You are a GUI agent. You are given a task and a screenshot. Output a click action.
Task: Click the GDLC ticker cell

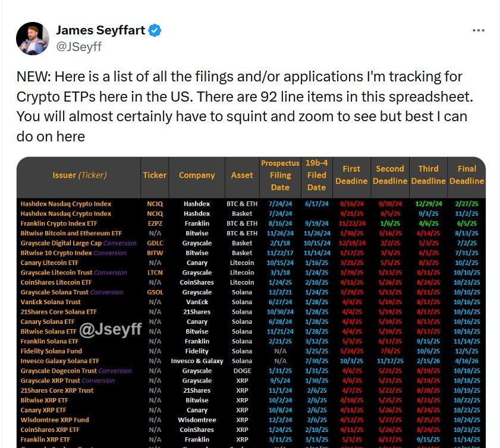pyautogui.click(x=155, y=243)
